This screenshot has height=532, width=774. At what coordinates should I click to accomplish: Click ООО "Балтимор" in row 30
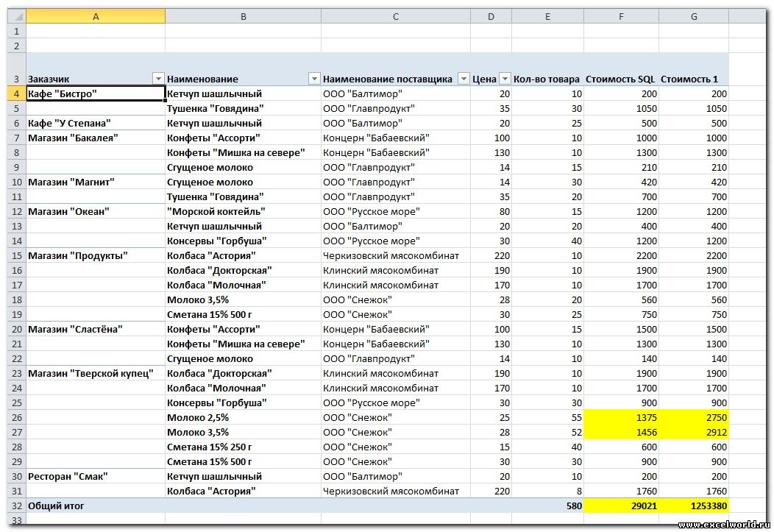point(395,476)
